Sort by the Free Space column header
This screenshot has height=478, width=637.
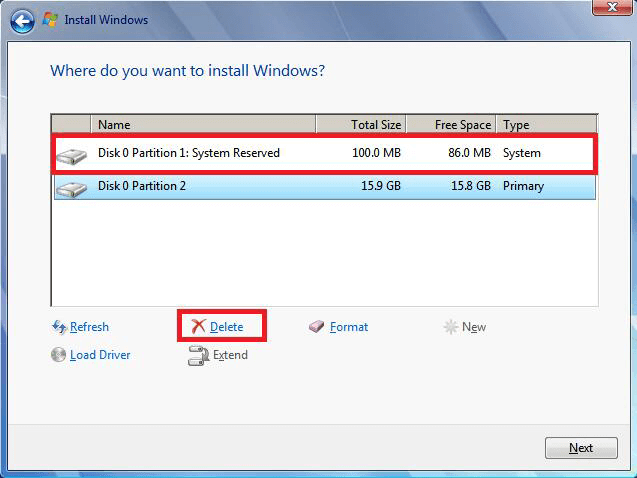coord(451,124)
